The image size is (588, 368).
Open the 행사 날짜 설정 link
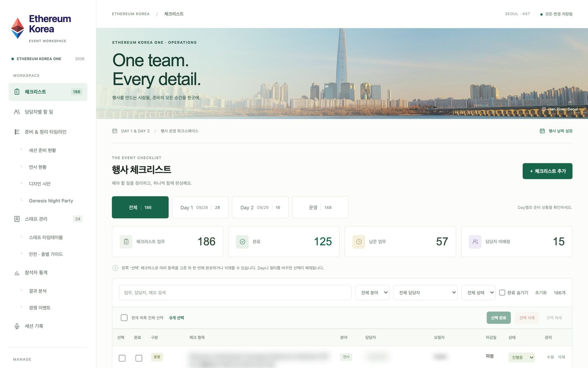tap(556, 131)
